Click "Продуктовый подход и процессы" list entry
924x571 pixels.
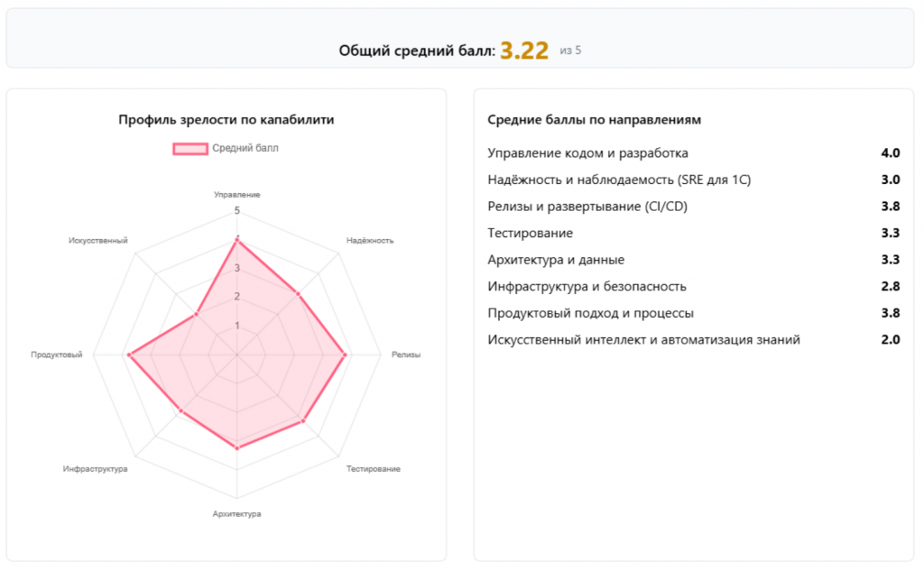[590, 313]
